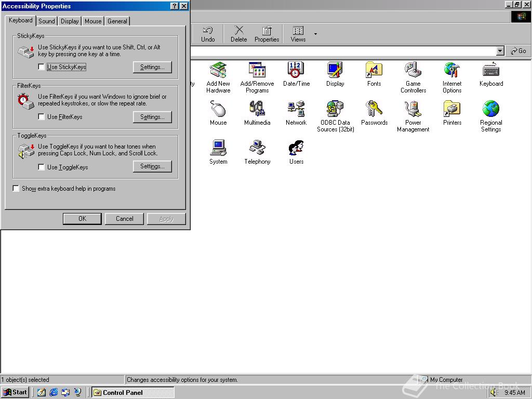Click the Show Desktop quick launch icon
Screen dimensions: 532x399
coord(42,393)
